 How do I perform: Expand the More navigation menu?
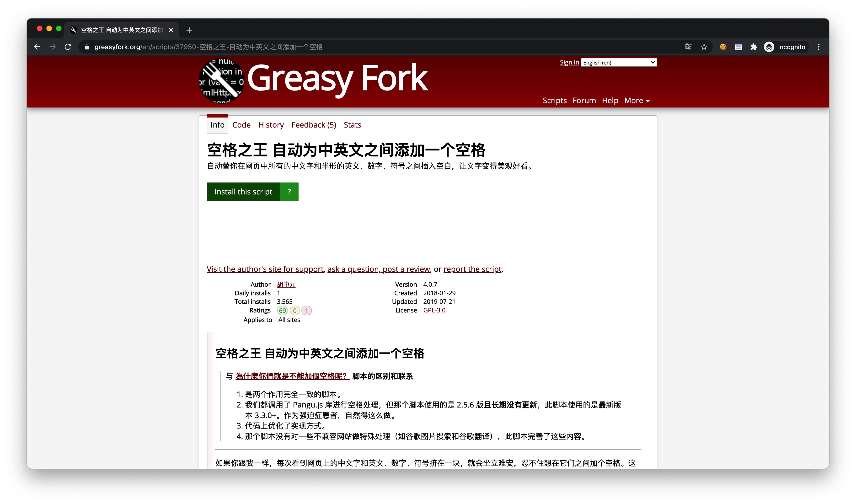click(637, 101)
